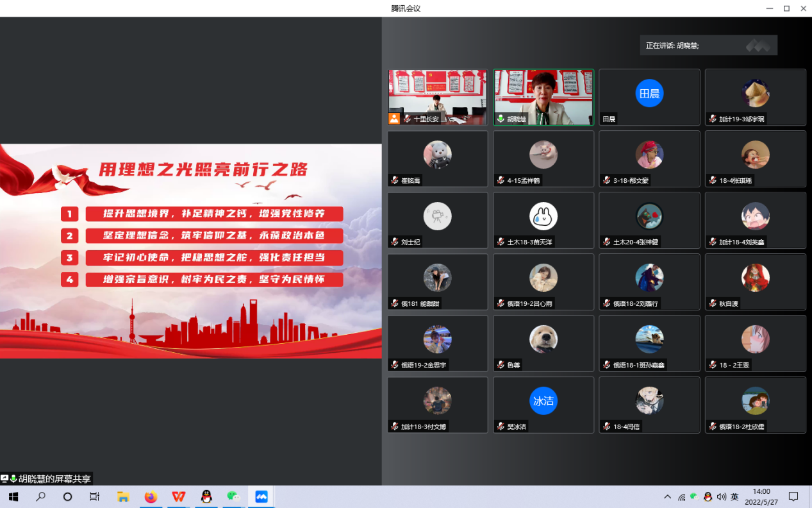This screenshot has width=812, height=508.
Task: Open Firefox from the taskbar
Action: [x=151, y=496]
